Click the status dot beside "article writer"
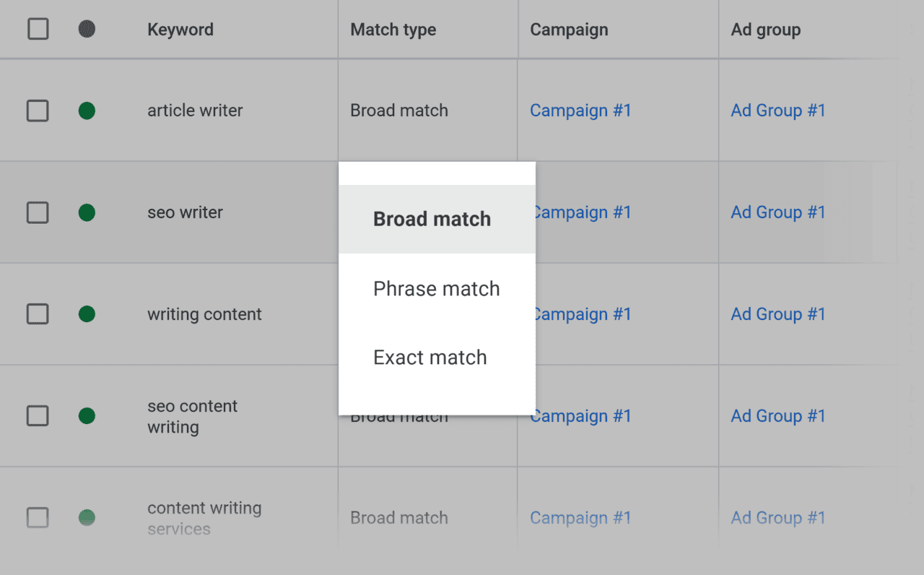 click(x=87, y=110)
